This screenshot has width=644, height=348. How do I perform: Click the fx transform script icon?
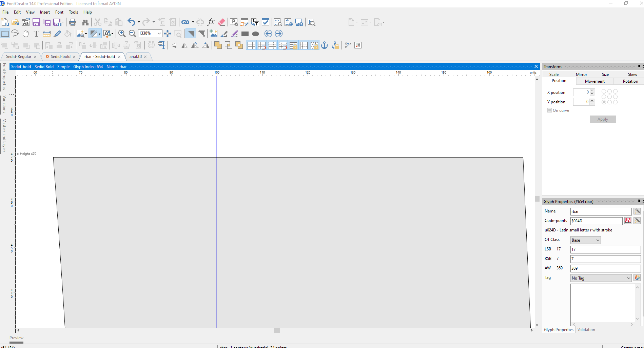tap(211, 22)
